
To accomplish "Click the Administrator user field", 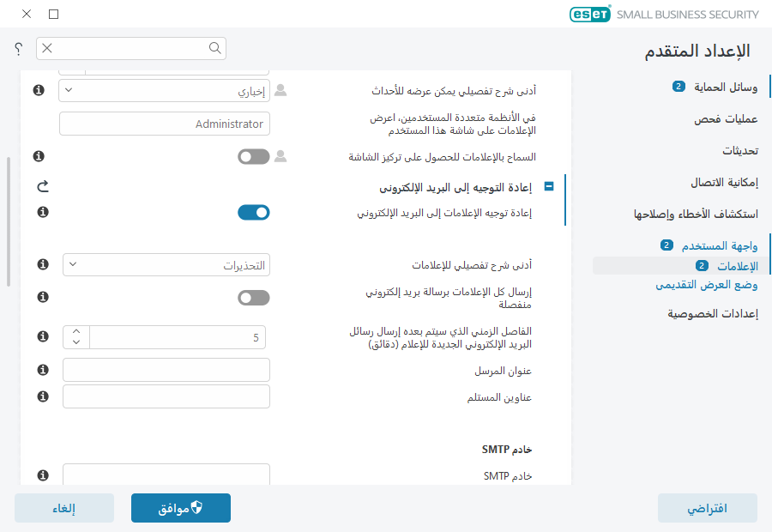I will [x=165, y=124].
